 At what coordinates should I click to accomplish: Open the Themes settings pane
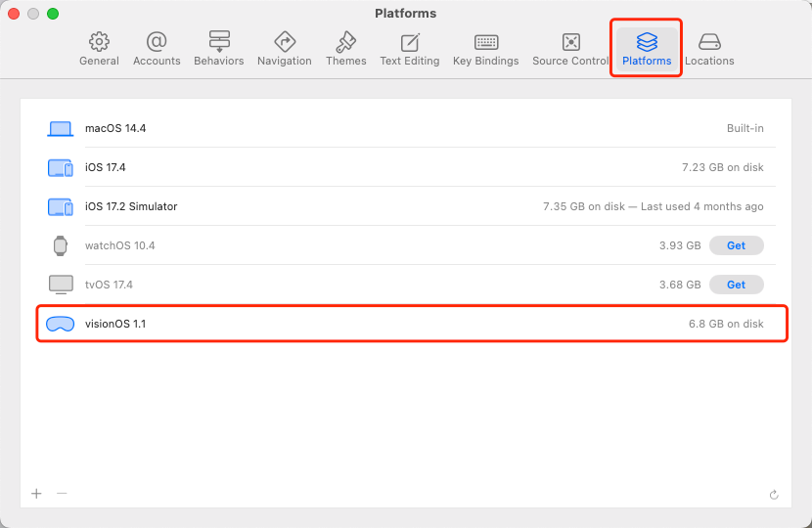point(346,49)
